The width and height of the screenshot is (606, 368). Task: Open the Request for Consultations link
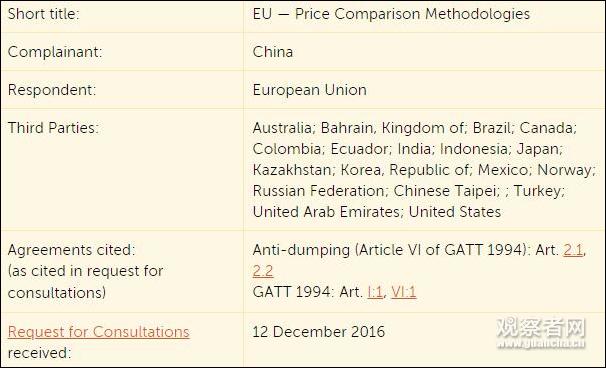coord(99,332)
